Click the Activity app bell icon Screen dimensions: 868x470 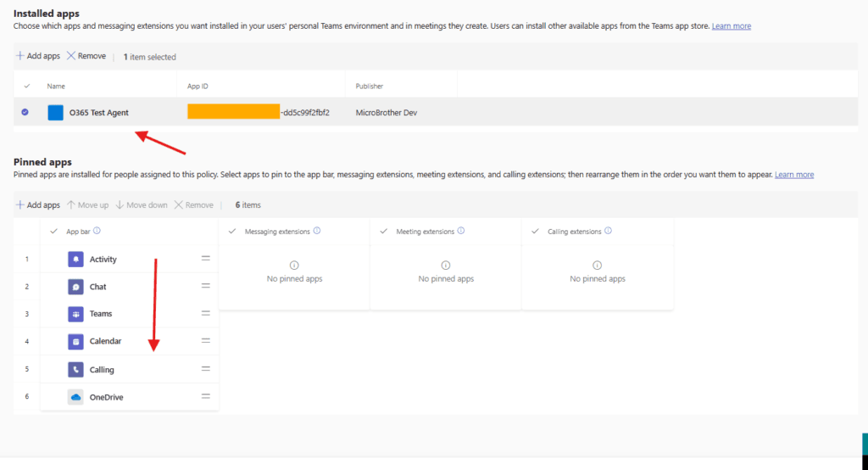point(75,260)
